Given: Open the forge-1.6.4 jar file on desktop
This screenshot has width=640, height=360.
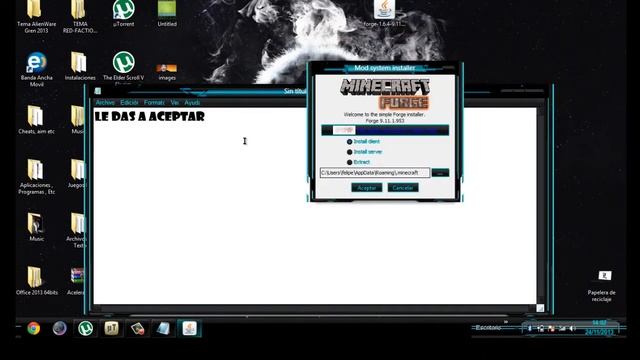Looking at the screenshot, I should 384,14.
